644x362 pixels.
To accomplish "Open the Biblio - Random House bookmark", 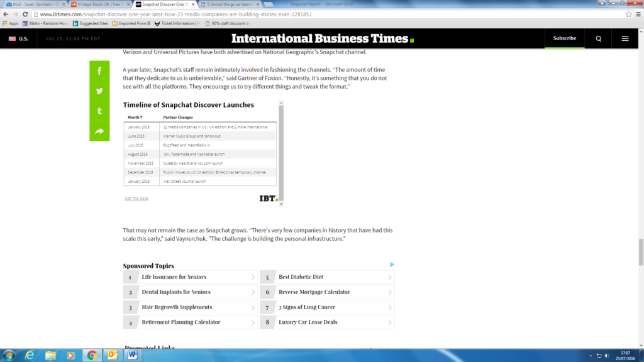I will [45, 23].
